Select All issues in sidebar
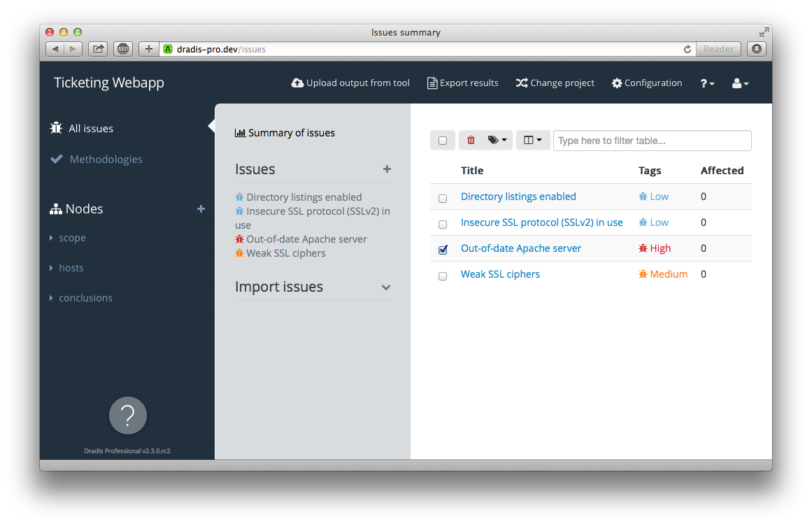Screen dimensions: 812x526 (x=82, y=129)
